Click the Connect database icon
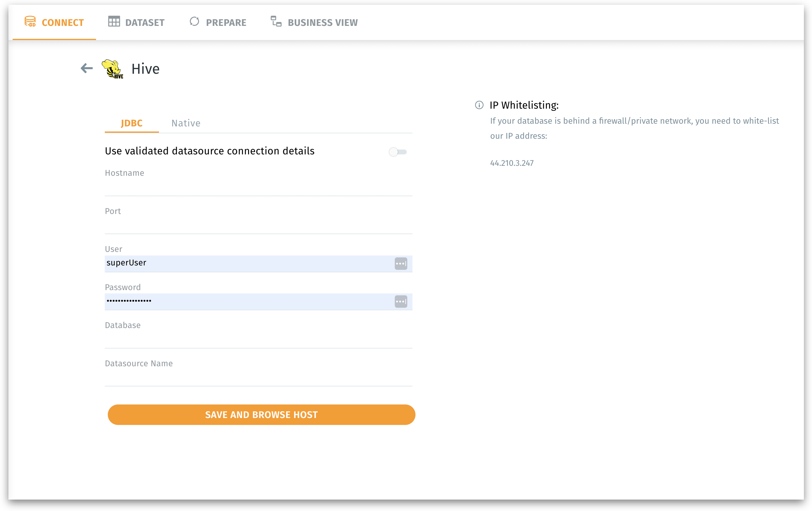 pos(30,22)
